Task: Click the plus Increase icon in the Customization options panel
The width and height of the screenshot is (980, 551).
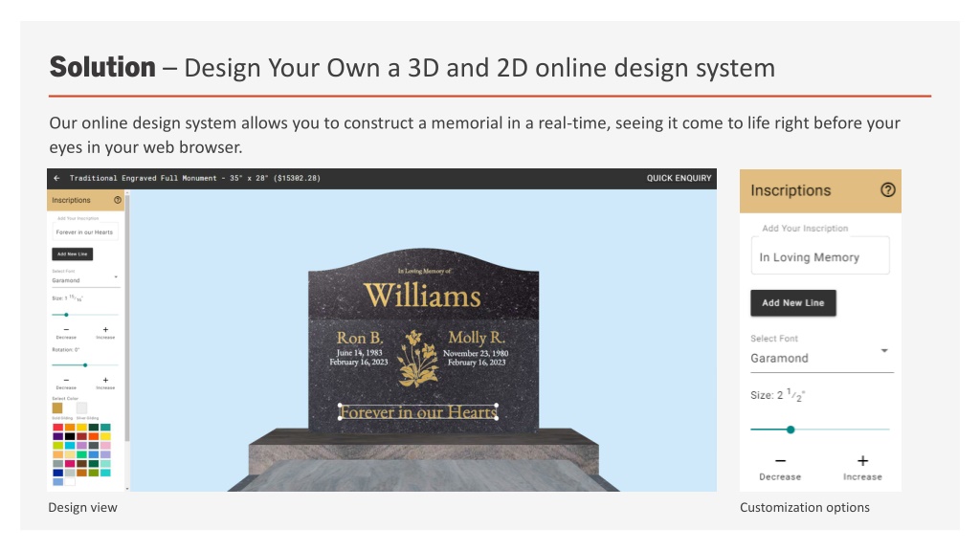Action: [x=862, y=461]
